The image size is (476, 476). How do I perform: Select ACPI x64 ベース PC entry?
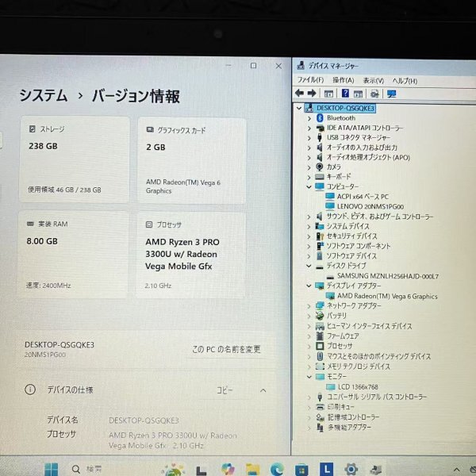tap(363, 197)
